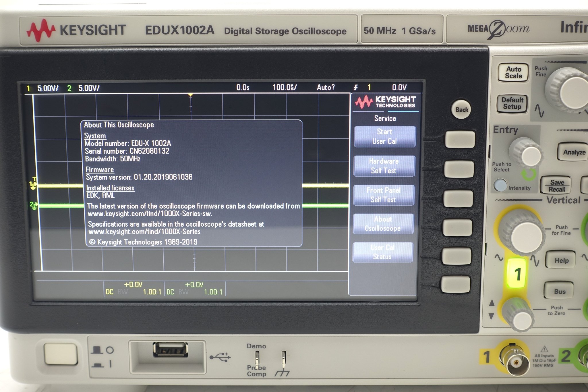Choose Front Panel Self Test option
Image resolution: width=588 pixels, height=392 pixels.
pos(384,195)
